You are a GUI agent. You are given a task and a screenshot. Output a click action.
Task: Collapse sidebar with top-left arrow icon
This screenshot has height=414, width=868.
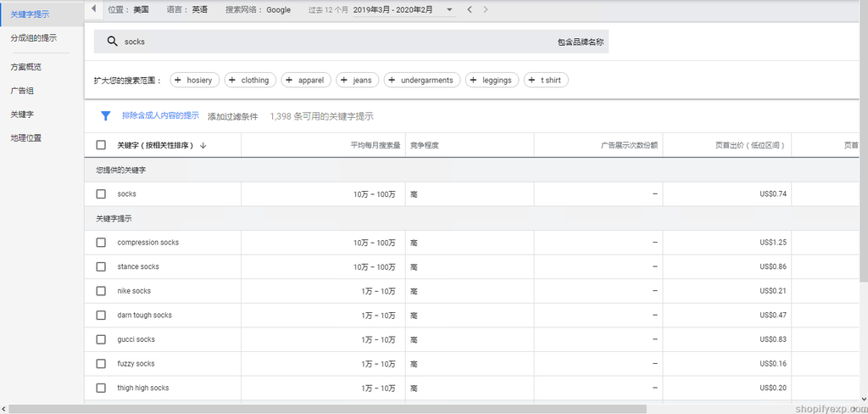pyautogui.click(x=93, y=9)
